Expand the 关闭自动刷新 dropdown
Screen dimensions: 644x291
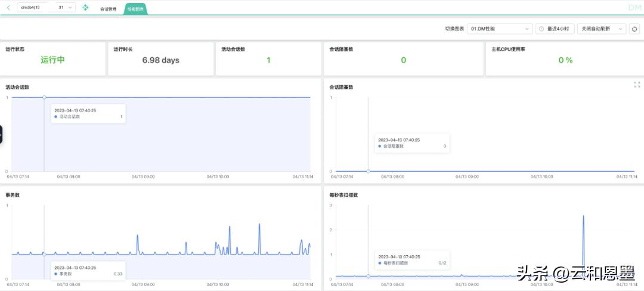click(602, 29)
